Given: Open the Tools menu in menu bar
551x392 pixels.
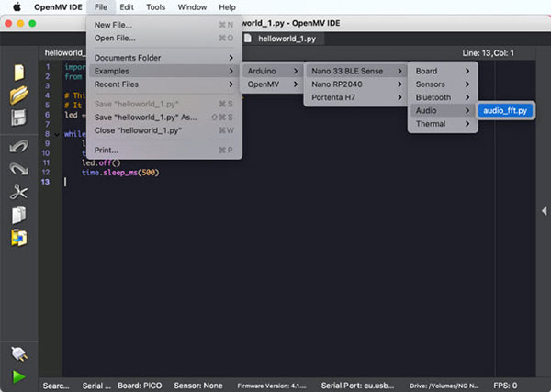Looking at the screenshot, I should [x=156, y=7].
